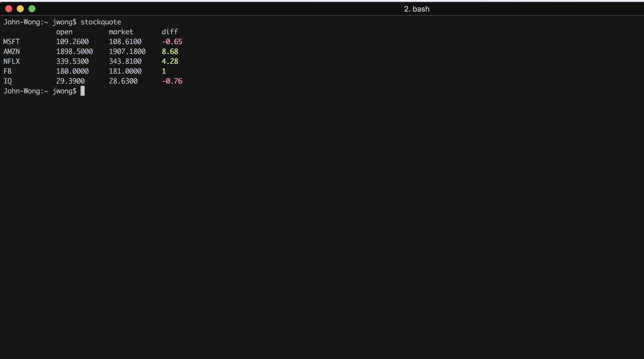Screen dimensions: 644x359
Task: Click the 'market' column header
Action: coord(121,32)
